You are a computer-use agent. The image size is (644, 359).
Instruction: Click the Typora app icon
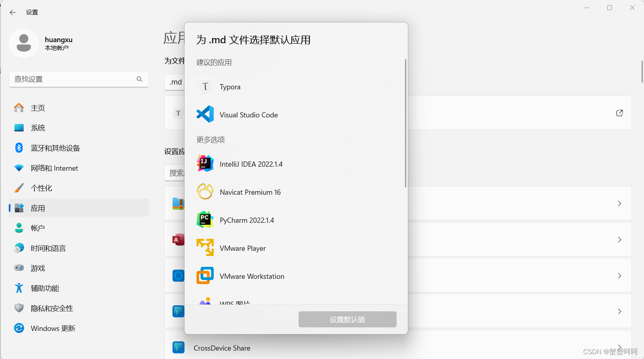(205, 87)
